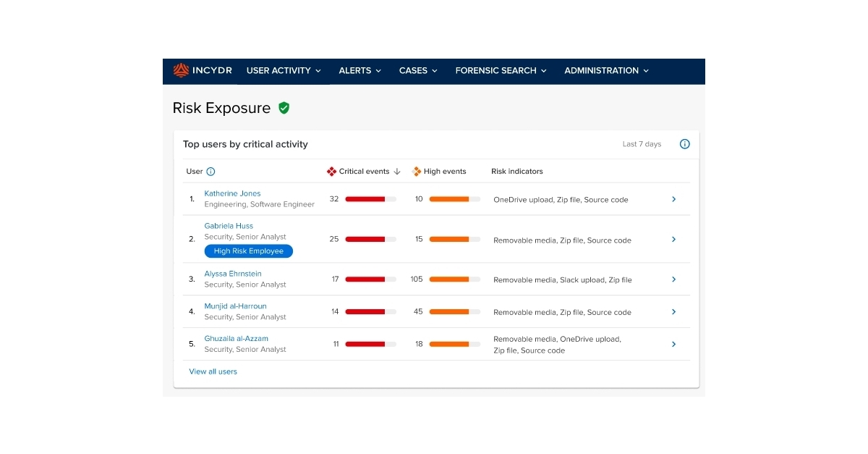Click the red Critical events diamond icon
This screenshot has height=454, width=868.
tap(333, 171)
